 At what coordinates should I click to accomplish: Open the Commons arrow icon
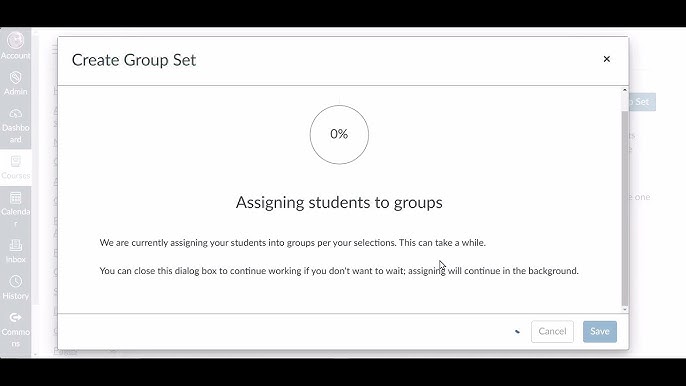click(15, 317)
